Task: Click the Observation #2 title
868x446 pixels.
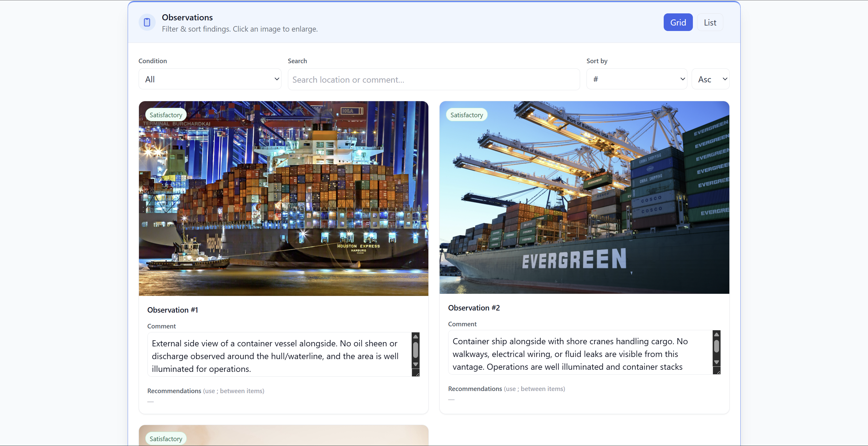Action: click(x=474, y=308)
